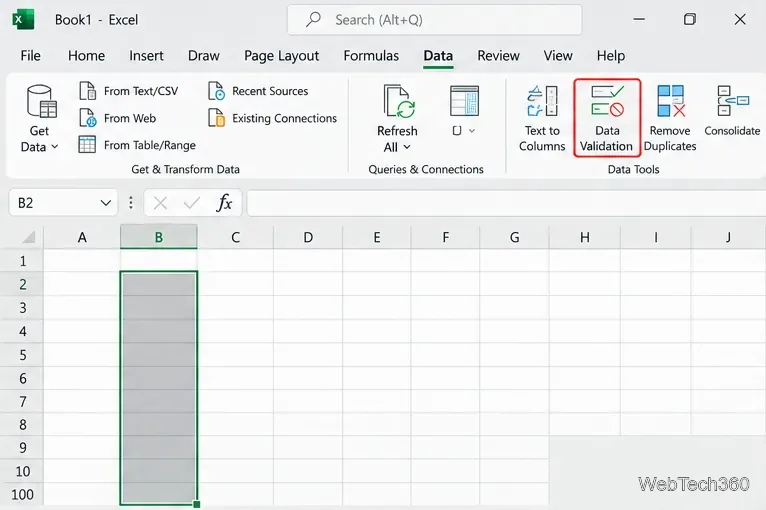Click the fill handle of selected range
This screenshot has height=510, width=766.
point(197,504)
